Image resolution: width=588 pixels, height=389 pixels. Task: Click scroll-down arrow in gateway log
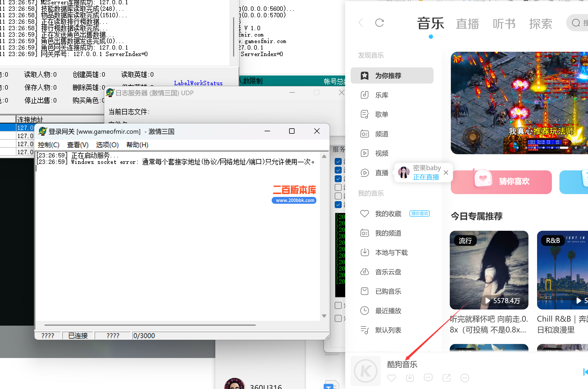click(x=324, y=316)
